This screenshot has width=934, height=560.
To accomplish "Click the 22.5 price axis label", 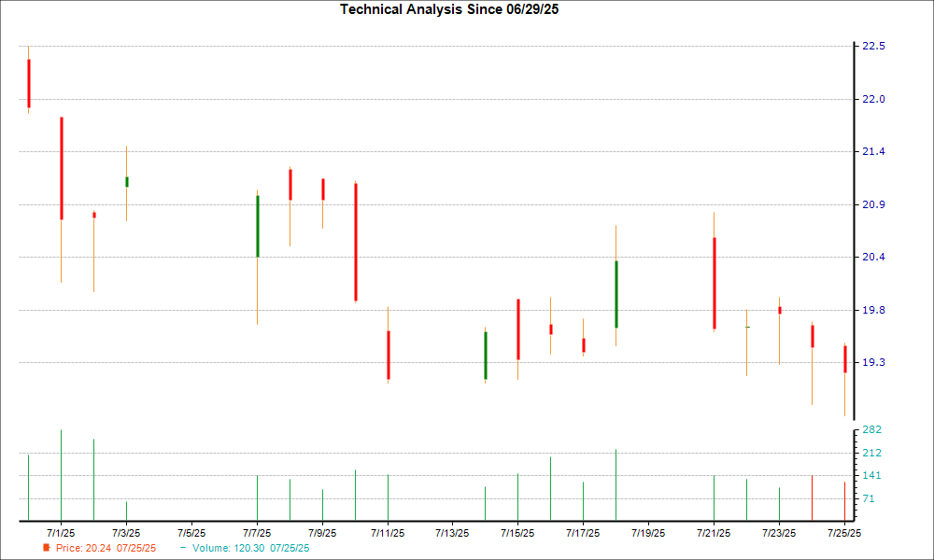I will pyautogui.click(x=873, y=47).
